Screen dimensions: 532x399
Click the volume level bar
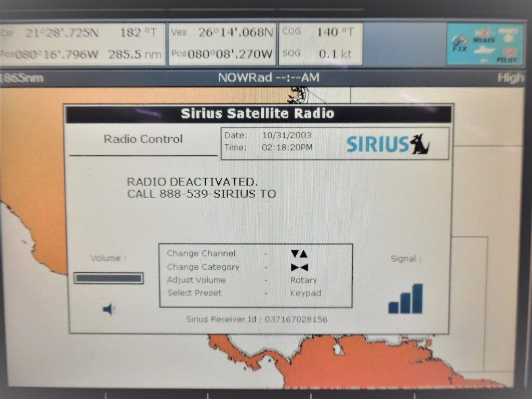coord(109,278)
